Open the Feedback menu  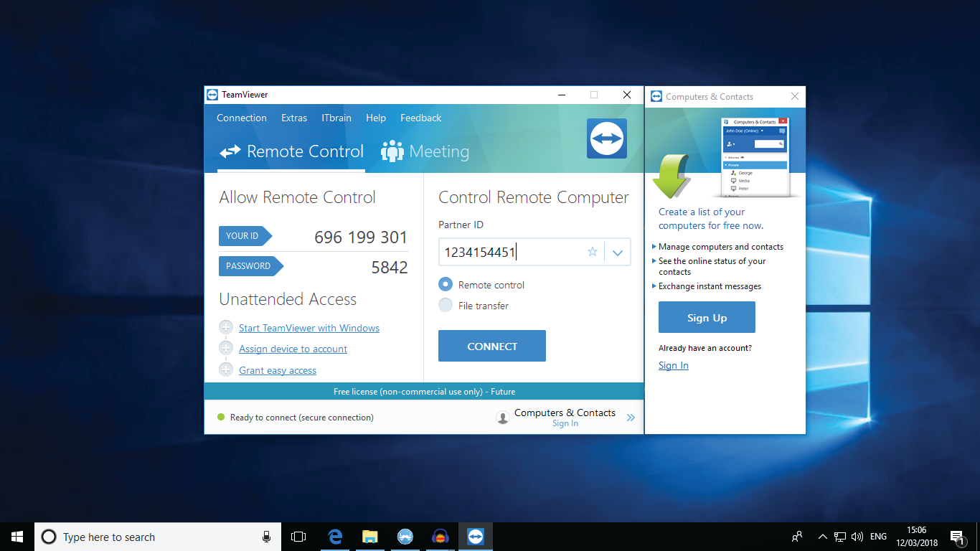(x=421, y=118)
